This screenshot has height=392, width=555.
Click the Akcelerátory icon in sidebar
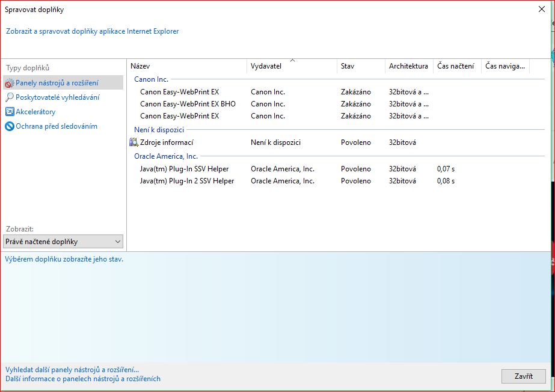[x=9, y=112]
